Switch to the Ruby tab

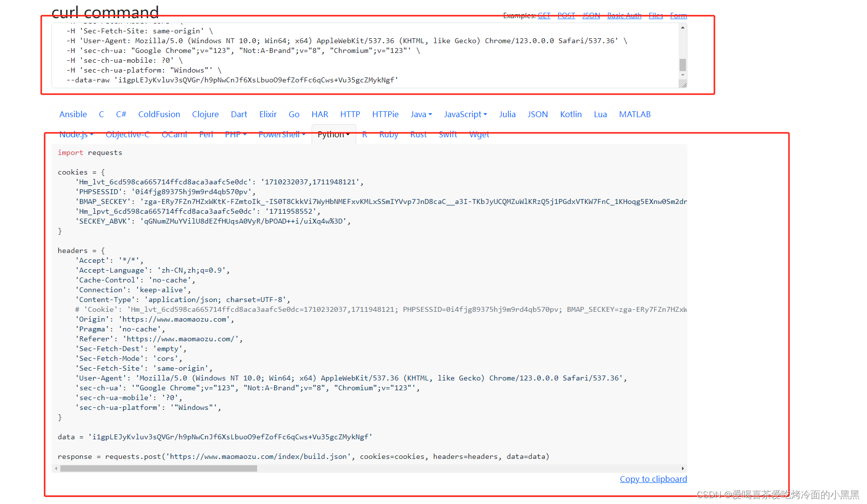coord(389,134)
